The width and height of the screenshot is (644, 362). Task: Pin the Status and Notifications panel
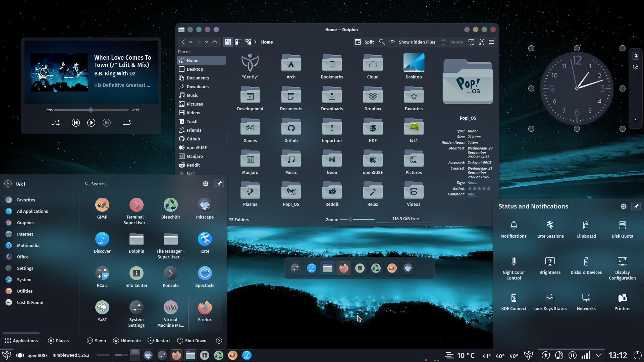636,206
